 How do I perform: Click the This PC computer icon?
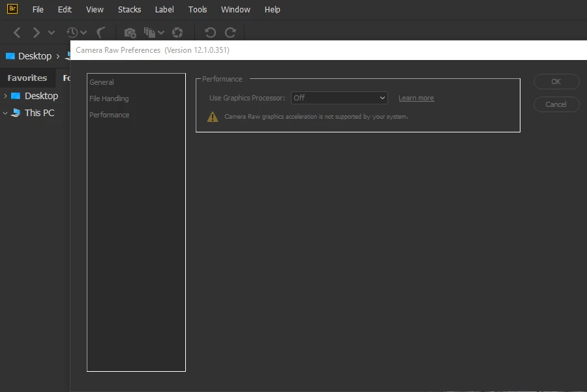coord(16,113)
